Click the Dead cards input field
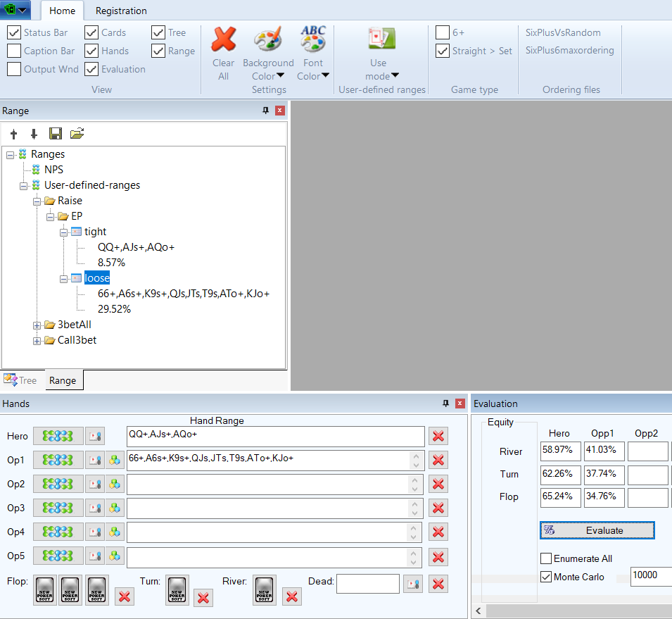The width and height of the screenshot is (672, 619). (x=367, y=584)
